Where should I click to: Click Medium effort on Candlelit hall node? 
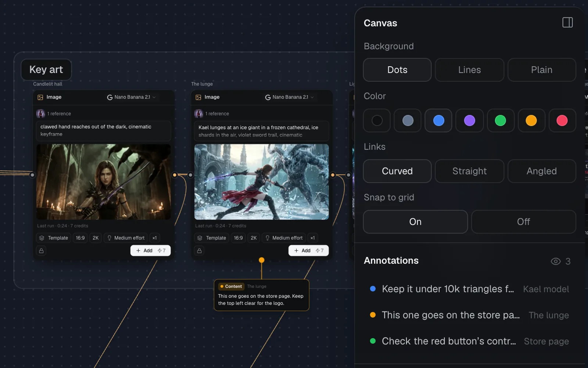click(x=126, y=238)
